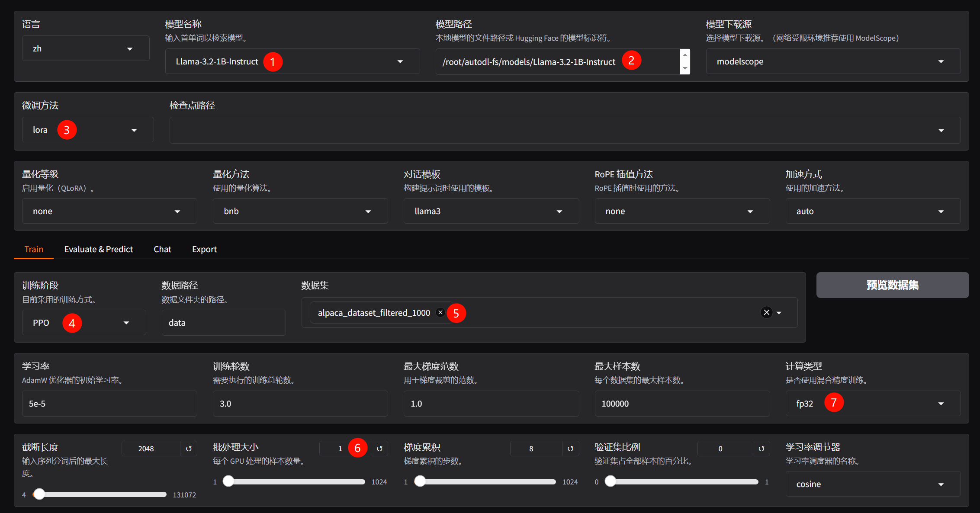
Task: Click the batch size slider handle
Action: point(228,481)
